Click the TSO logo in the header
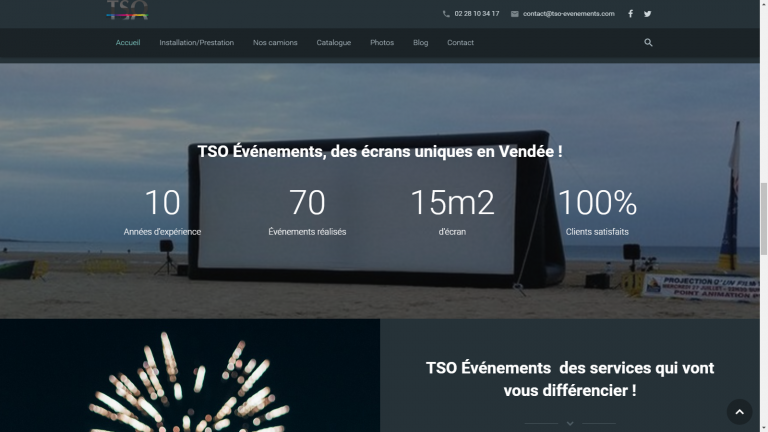 [127, 11]
